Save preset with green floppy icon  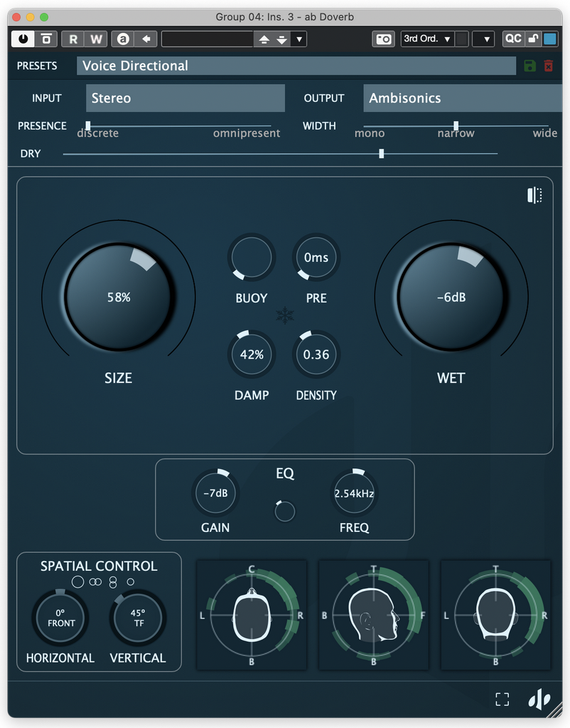coord(530,65)
